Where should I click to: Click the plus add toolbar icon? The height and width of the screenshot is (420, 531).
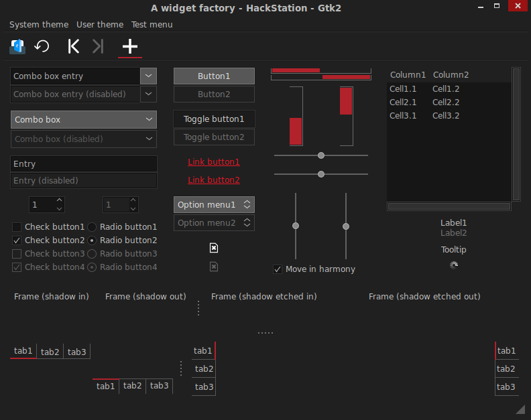tap(130, 46)
